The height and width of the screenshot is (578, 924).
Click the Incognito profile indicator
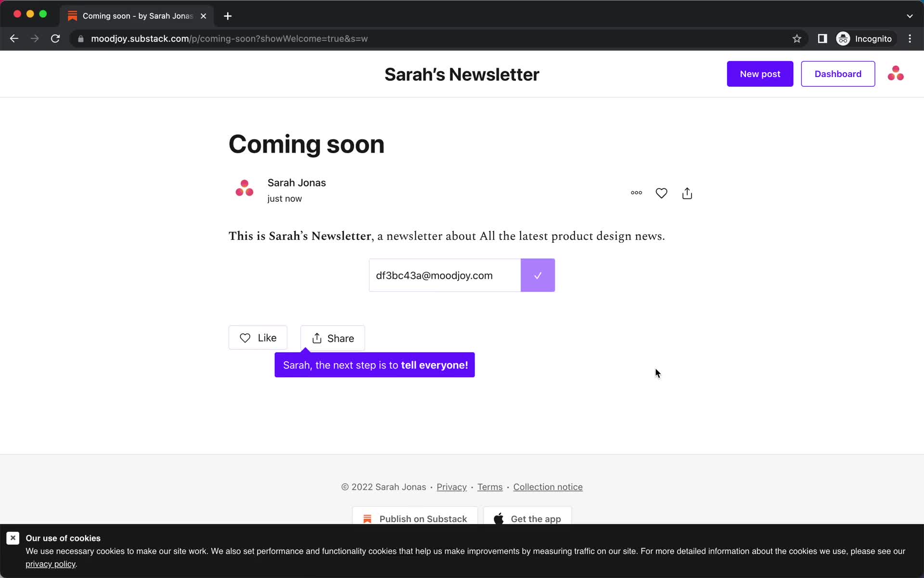[x=864, y=39]
